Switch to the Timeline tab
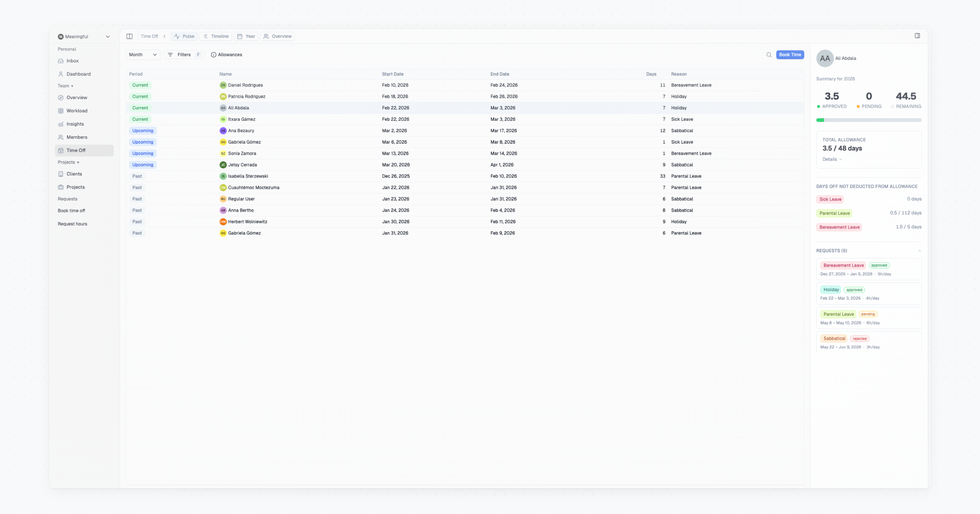Screen dimensions: 980x514 click(216, 36)
